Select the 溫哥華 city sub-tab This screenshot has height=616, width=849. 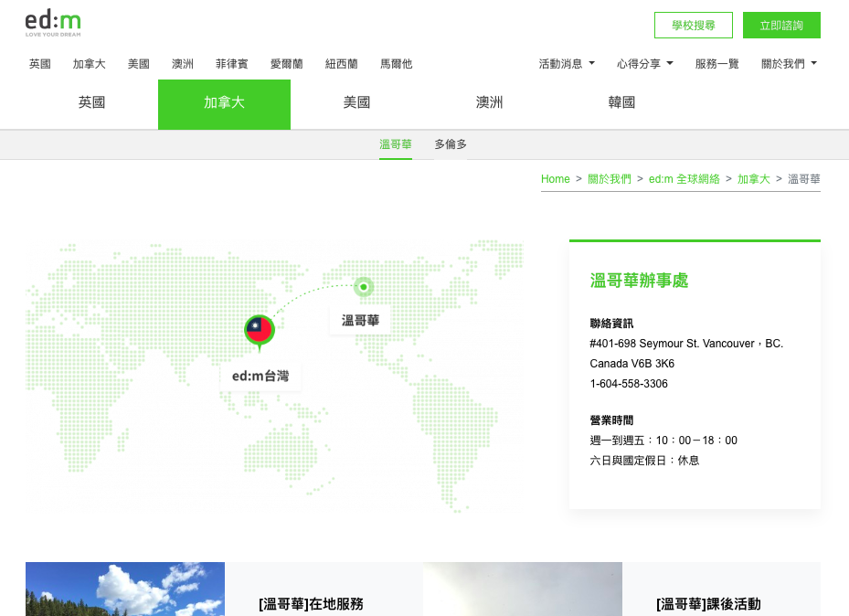396,144
